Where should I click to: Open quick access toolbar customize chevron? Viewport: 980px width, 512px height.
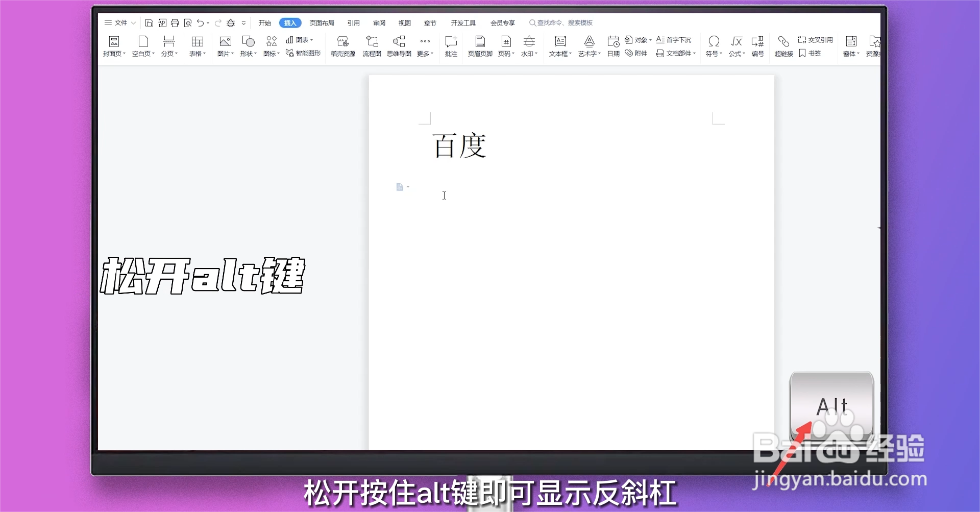[x=244, y=23]
